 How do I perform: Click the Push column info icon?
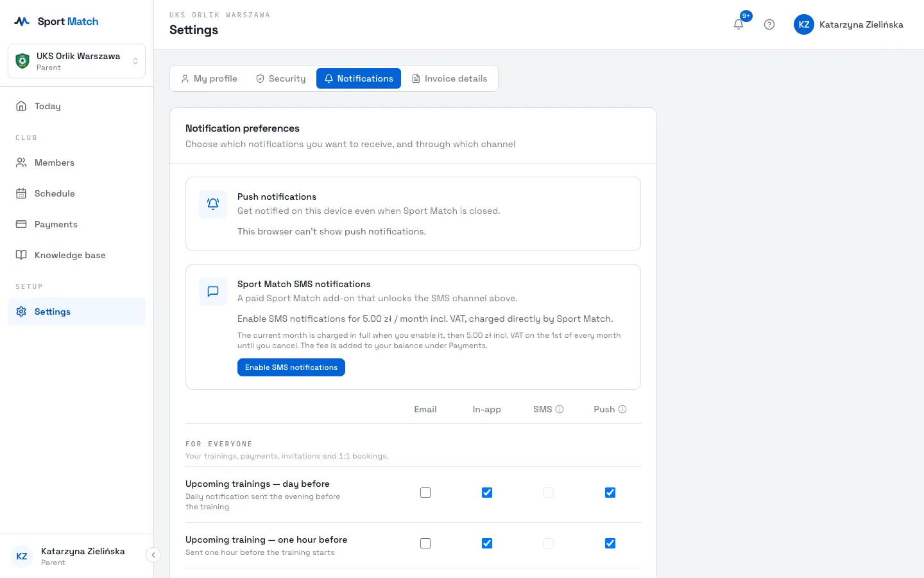pos(622,409)
